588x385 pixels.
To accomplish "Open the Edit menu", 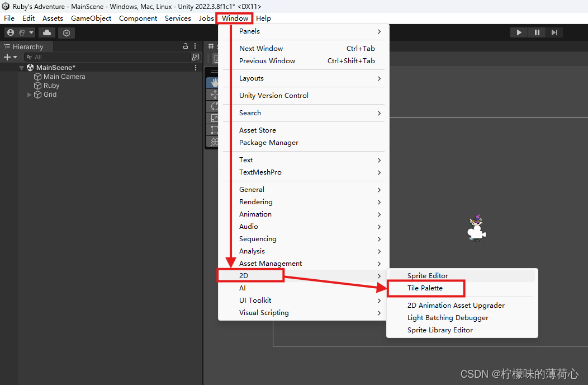I will pos(29,18).
